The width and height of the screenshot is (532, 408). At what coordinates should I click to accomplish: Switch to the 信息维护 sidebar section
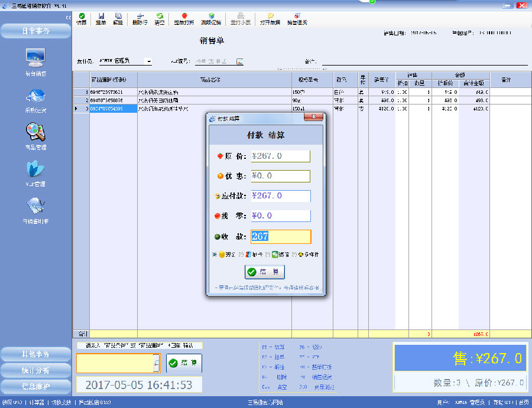point(35,386)
